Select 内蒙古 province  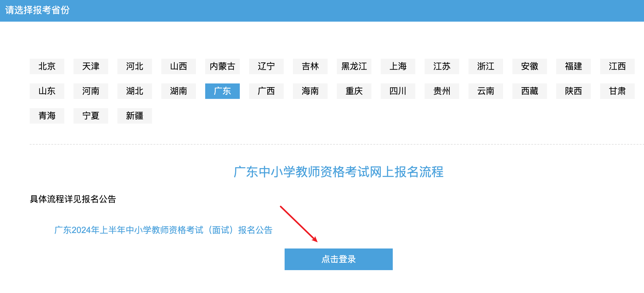coord(222,66)
